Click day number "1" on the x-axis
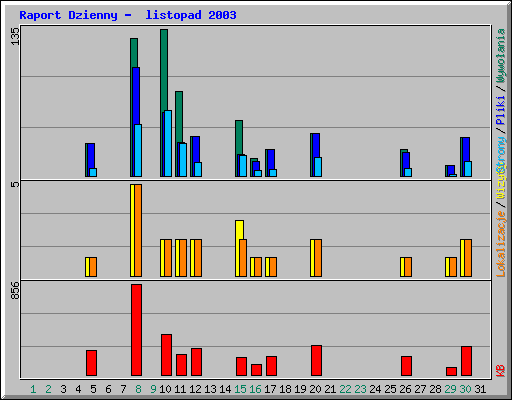 pyautogui.click(x=33, y=389)
